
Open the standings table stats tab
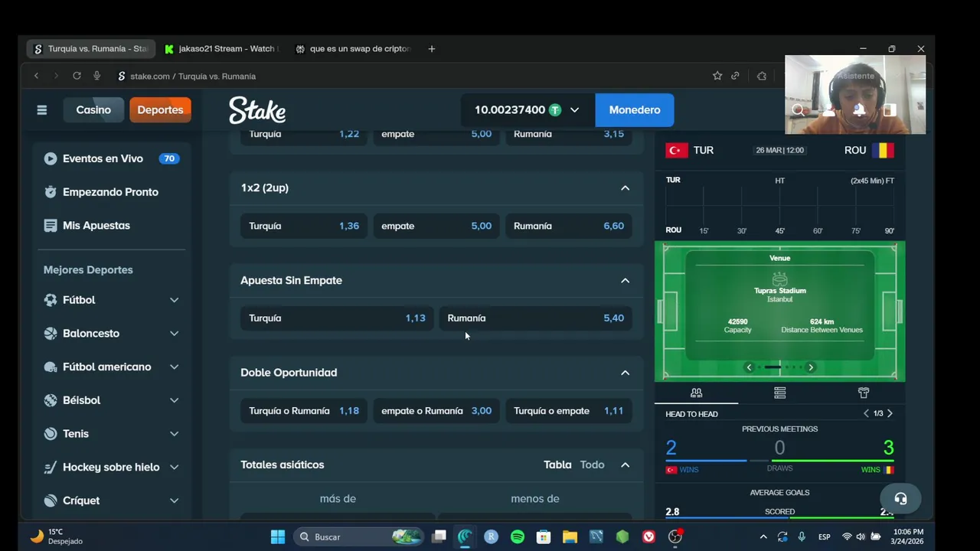[779, 393]
